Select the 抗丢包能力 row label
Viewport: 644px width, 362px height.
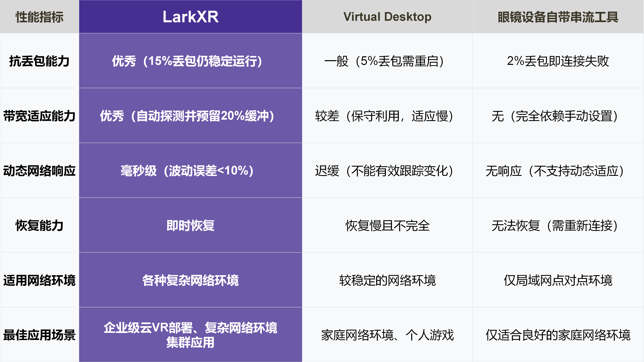40,61
